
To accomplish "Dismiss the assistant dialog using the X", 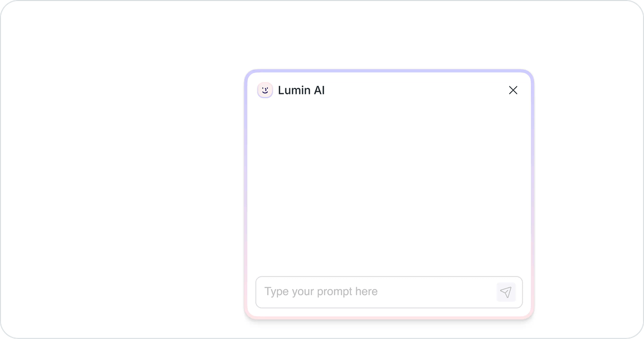I will [513, 90].
